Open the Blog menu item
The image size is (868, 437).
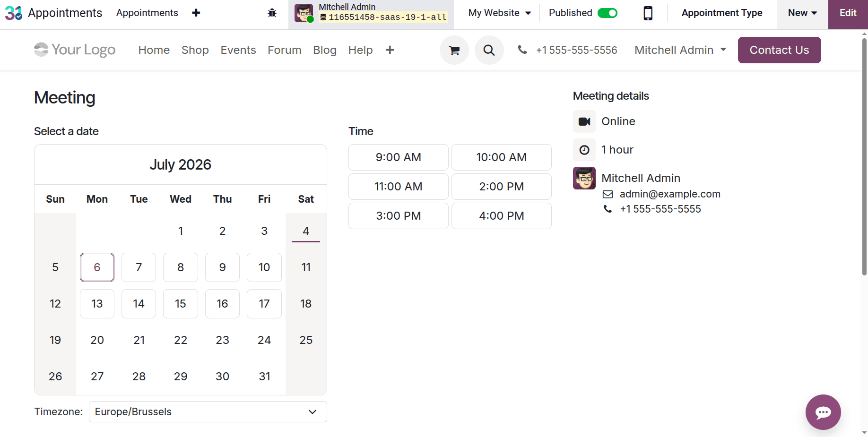[325, 50]
